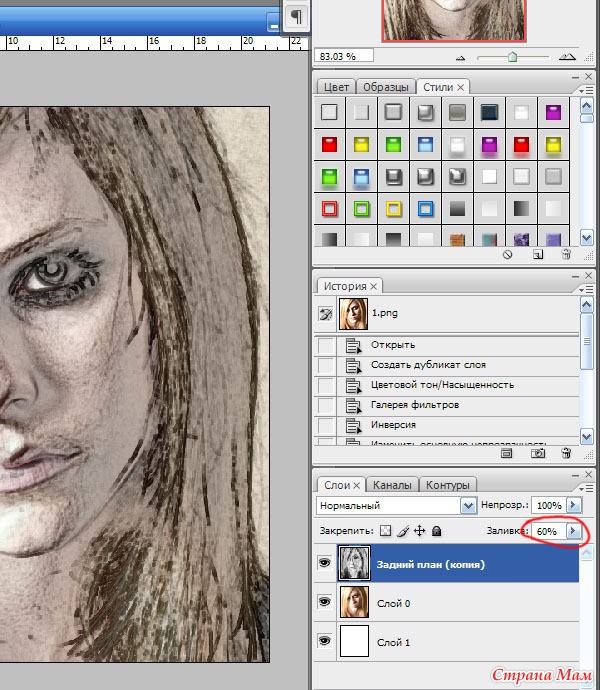Viewport: 600px width, 690px height.
Task: Apply the red stroke outline style
Action: tap(329, 209)
